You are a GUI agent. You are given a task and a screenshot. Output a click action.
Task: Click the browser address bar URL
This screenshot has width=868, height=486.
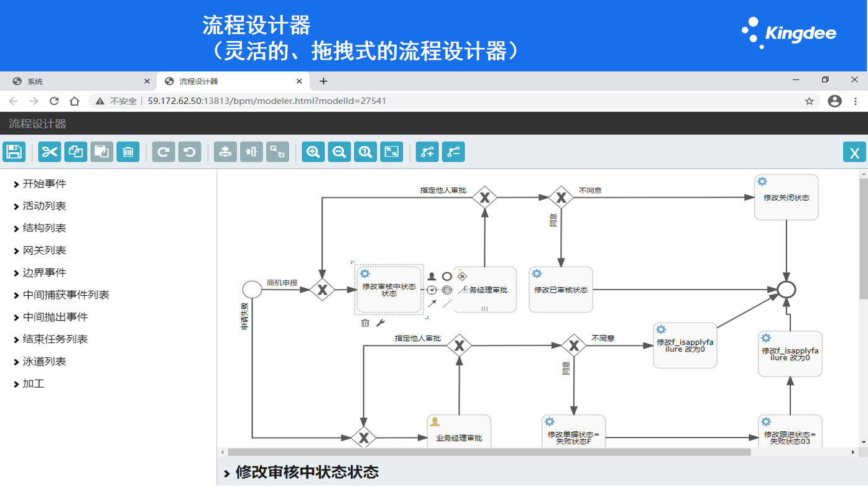point(267,101)
